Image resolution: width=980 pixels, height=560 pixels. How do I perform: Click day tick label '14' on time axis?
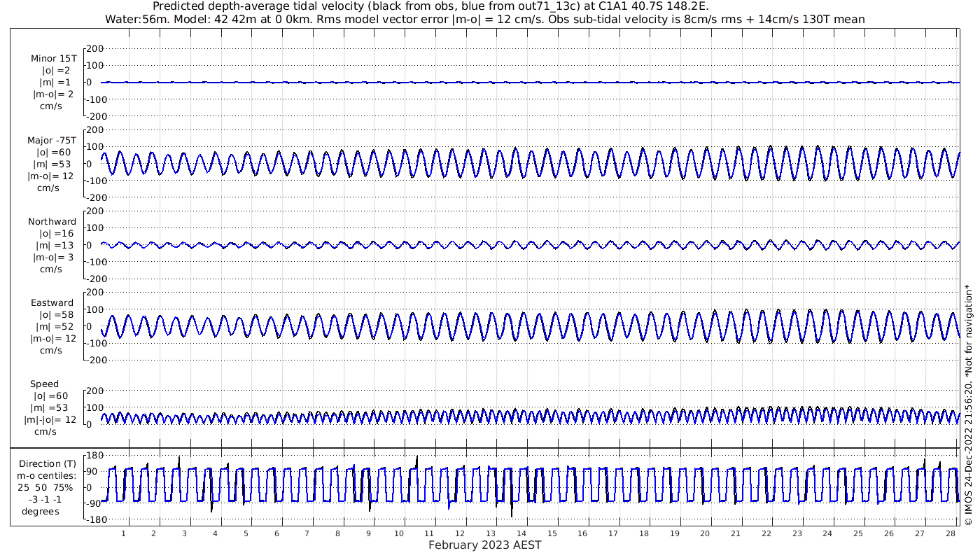(x=521, y=534)
